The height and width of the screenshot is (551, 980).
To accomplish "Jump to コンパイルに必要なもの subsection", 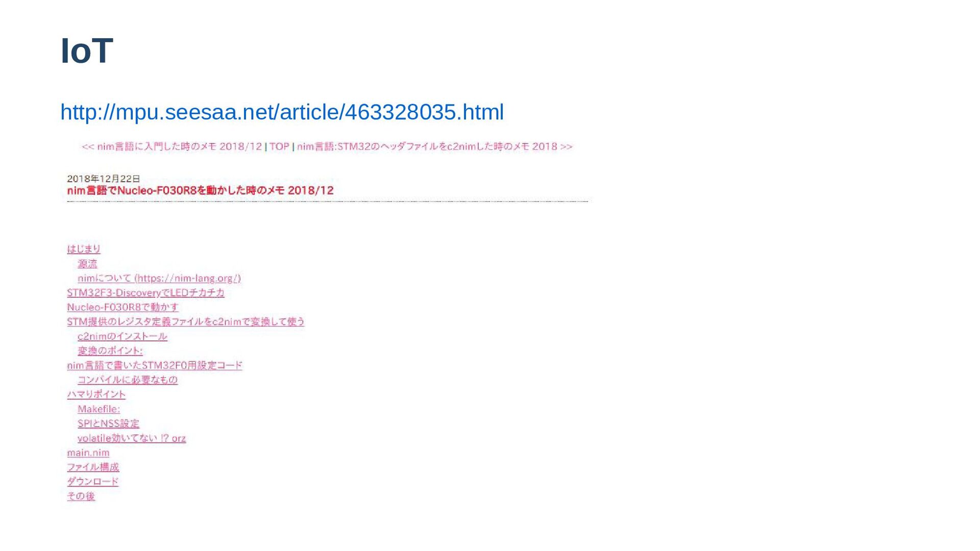I will click(x=128, y=380).
